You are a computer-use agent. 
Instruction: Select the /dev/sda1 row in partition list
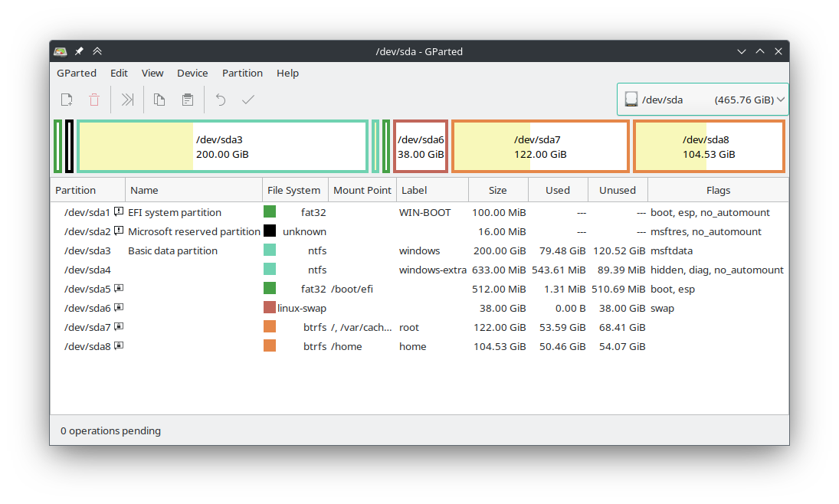[x=420, y=212]
